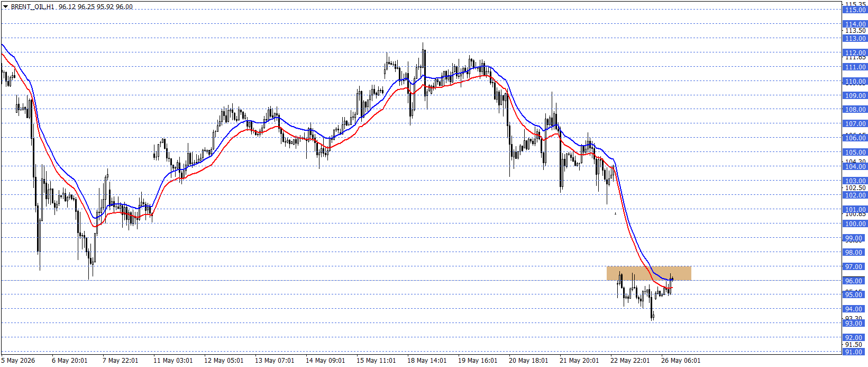Click the 95.00 price level label
The image size is (868, 367).
coord(855,294)
